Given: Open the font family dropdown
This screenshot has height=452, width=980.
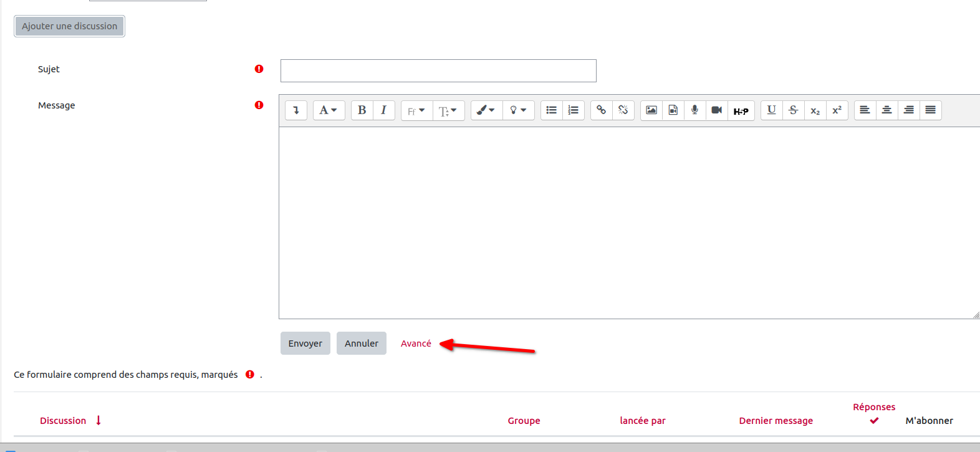Looking at the screenshot, I should coord(416,111).
